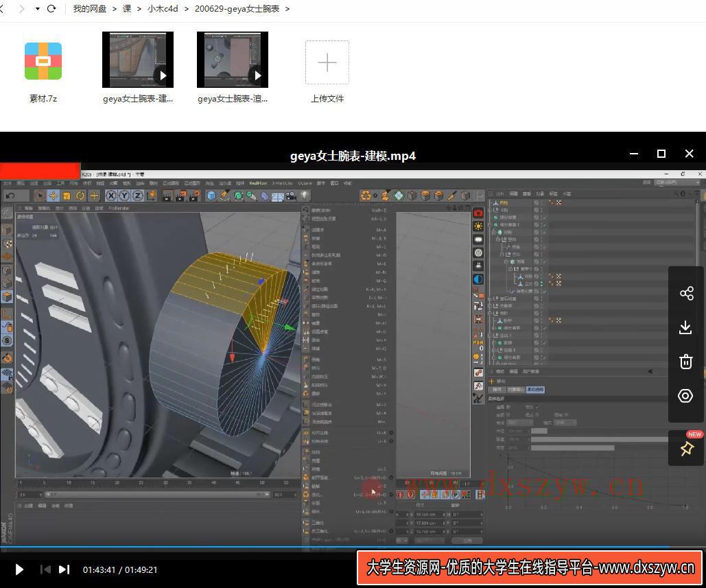Play the geya女士腕表-建模 video

tap(19, 569)
